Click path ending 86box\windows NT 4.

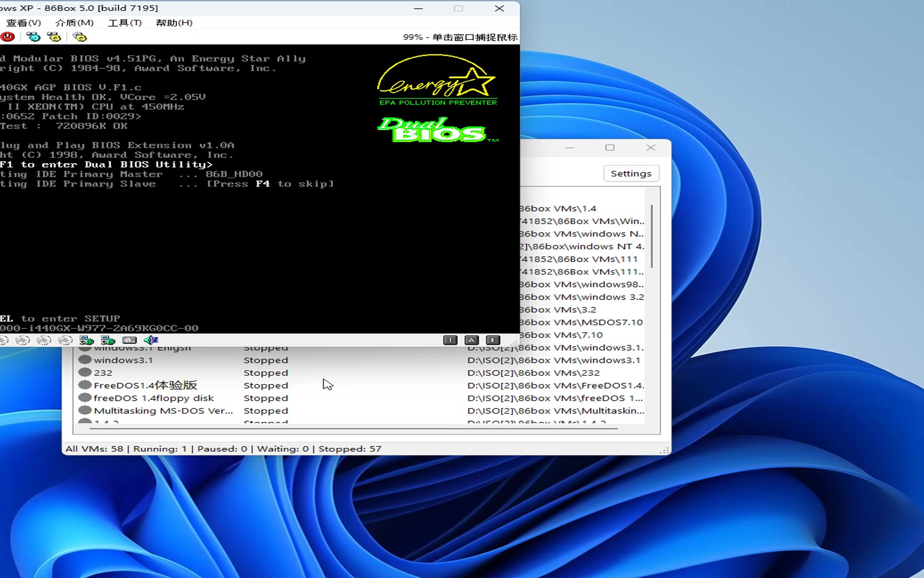(x=582, y=246)
